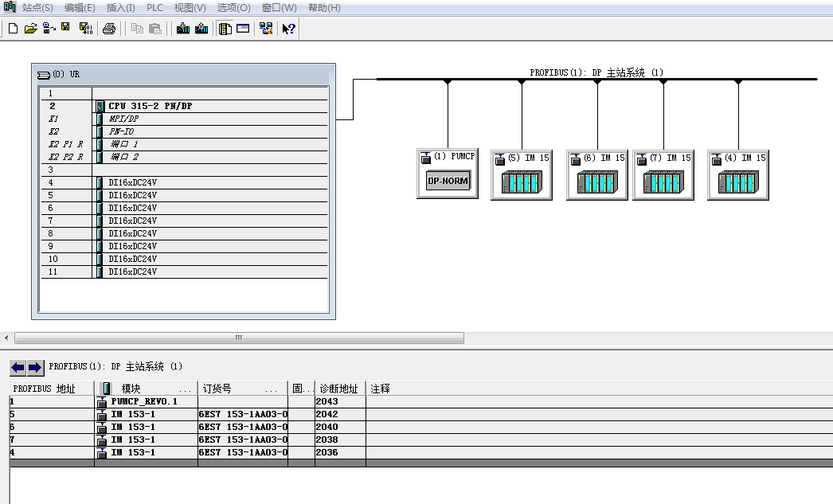Click module icon column header in table
Screen dimensions: 833x504
pos(106,389)
